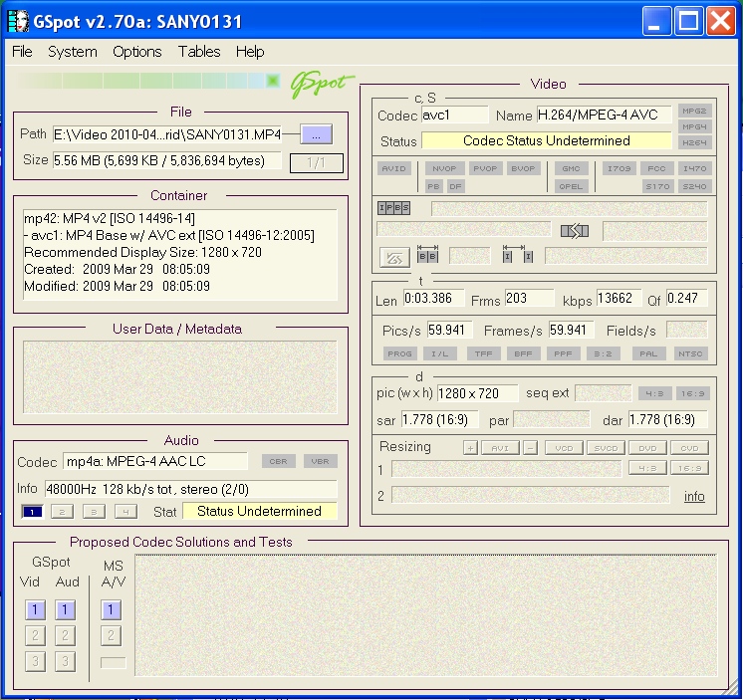The width and height of the screenshot is (743, 700).
Task: Click the NVOP indicator
Action: (444, 168)
